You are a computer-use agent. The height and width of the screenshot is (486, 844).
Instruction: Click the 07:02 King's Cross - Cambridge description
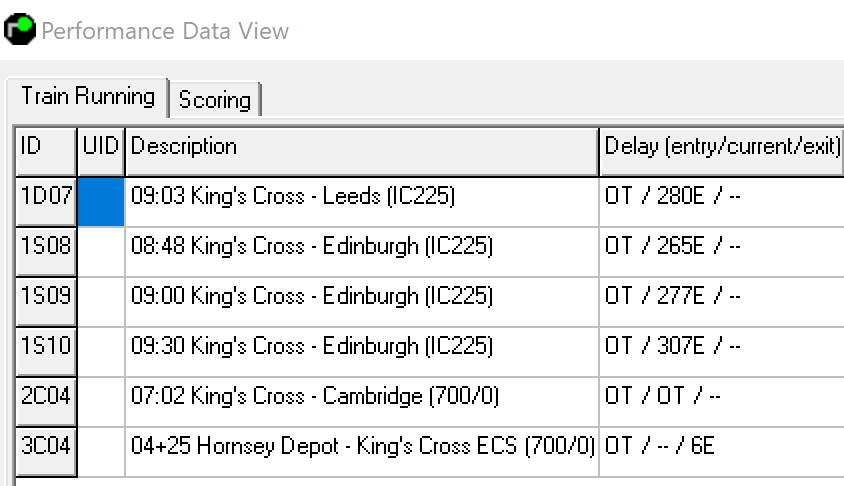point(315,396)
